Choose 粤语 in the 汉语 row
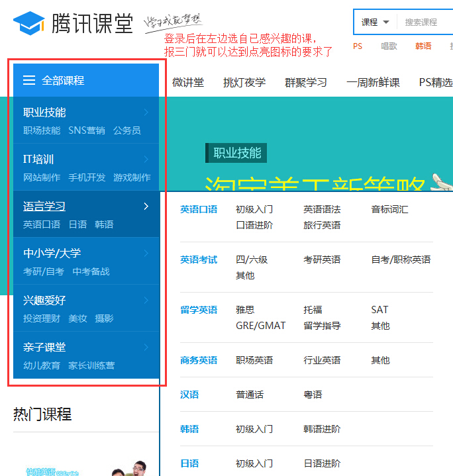Image resolution: width=453 pixels, height=476 pixels. coord(313,395)
